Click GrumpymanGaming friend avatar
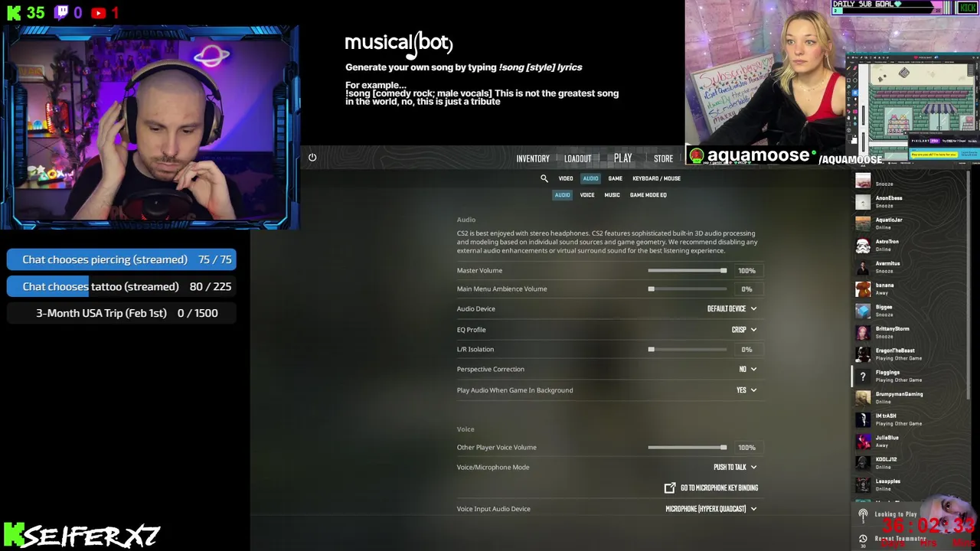The image size is (980, 551). (863, 398)
